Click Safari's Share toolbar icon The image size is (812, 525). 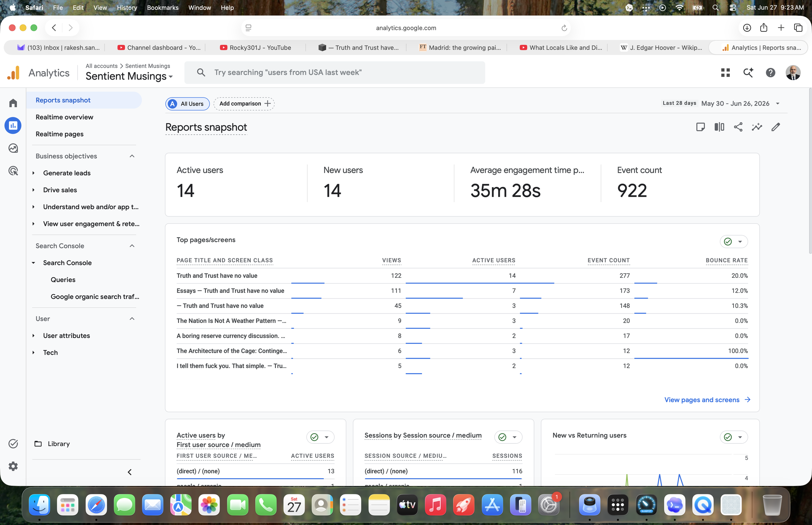point(764,28)
